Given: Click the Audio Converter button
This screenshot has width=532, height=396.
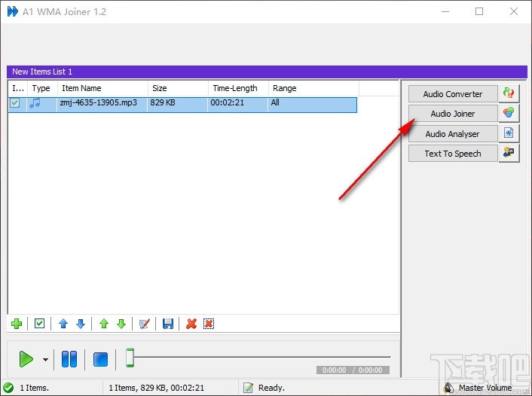Looking at the screenshot, I should pos(453,94).
